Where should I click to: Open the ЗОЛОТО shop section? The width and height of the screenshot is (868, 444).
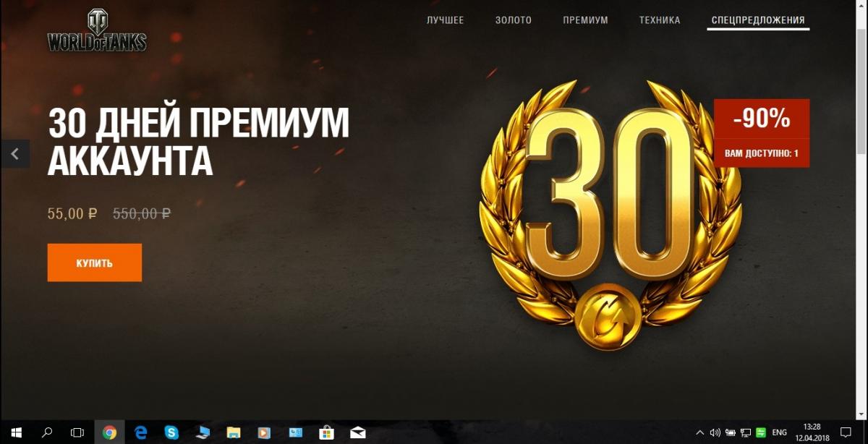(x=514, y=20)
